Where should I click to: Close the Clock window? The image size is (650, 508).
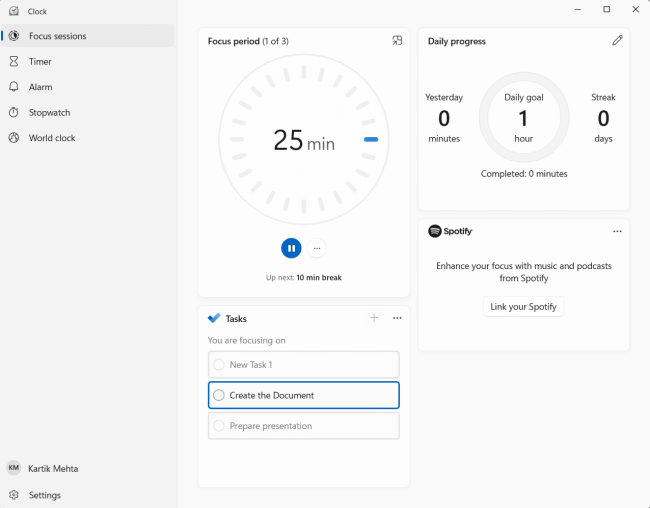point(635,9)
